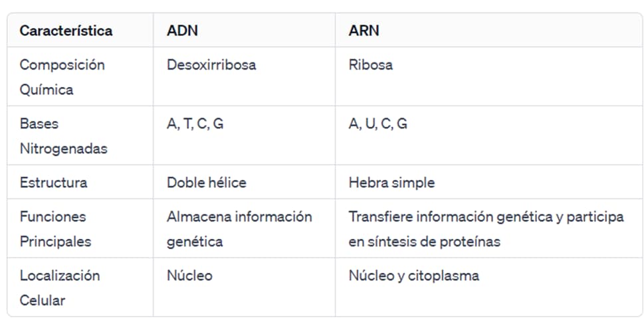This screenshot has width=644, height=322.
Task: Select the Bases Nitrogenadas row label
Action: point(63,136)
